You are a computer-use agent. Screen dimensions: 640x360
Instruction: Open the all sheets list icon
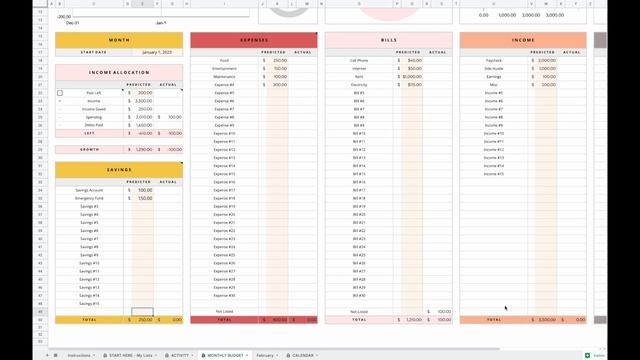click(x=56, y=356)
